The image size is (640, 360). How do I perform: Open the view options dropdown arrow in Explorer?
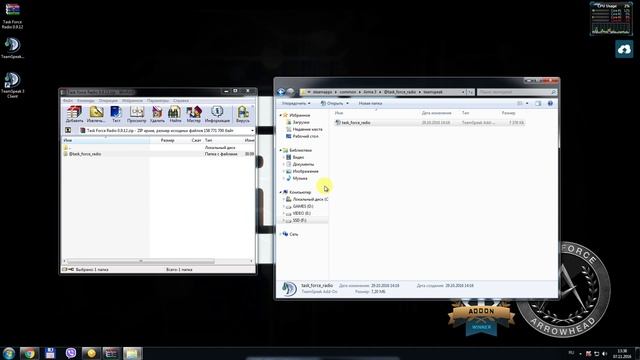pyautogui.click(x=527, y=104)
